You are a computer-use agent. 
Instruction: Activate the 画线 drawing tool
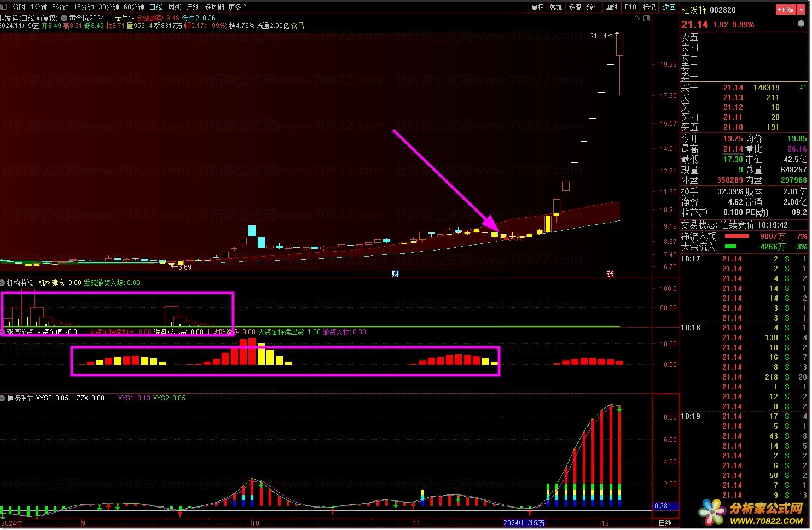coord(612,7)
